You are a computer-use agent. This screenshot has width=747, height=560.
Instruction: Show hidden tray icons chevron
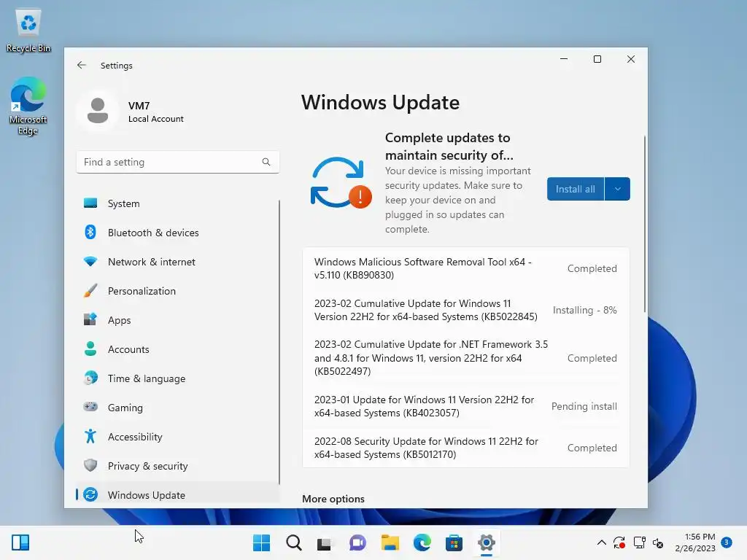click(602, 542)
